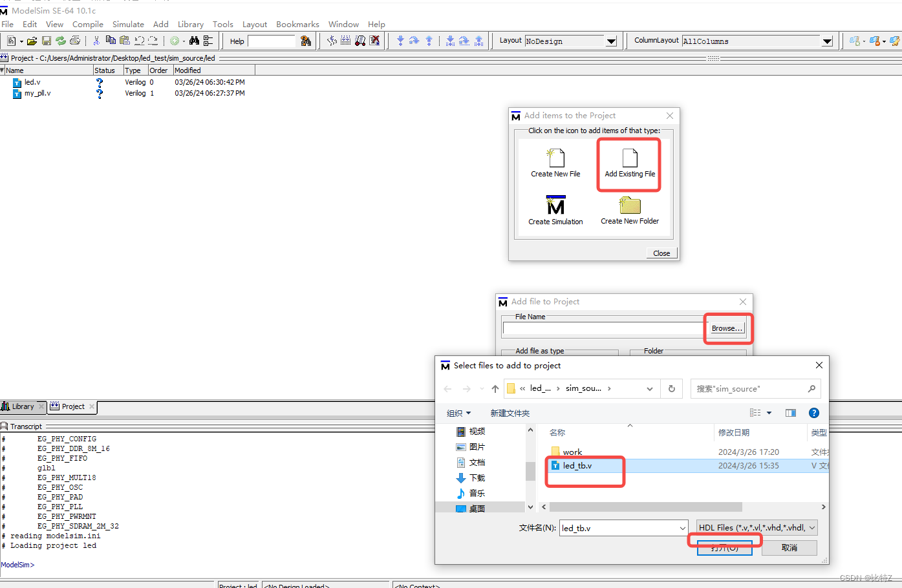902x588 pixels.
Task: Select Add Existing File in the dialog
Action: [628, 162]
